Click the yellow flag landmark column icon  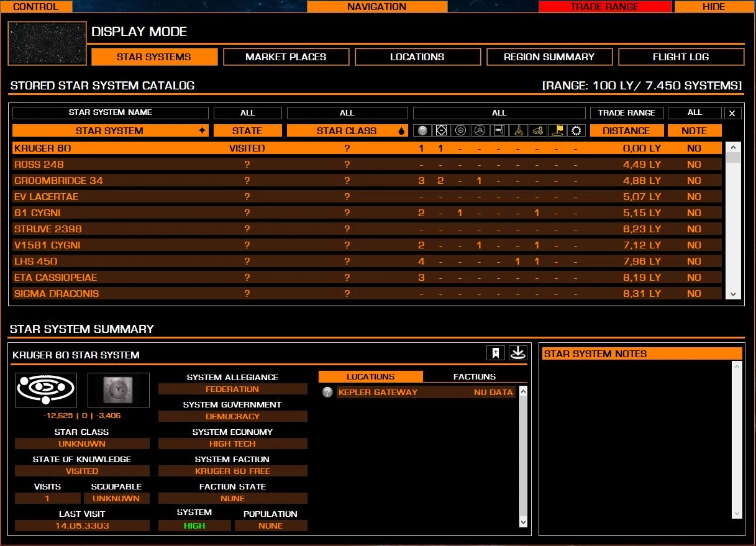coord(557,130)
